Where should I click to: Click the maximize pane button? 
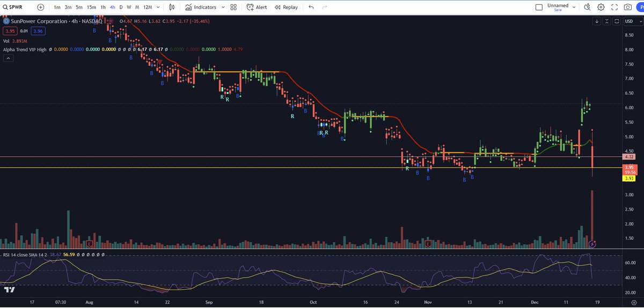[616, 21]
